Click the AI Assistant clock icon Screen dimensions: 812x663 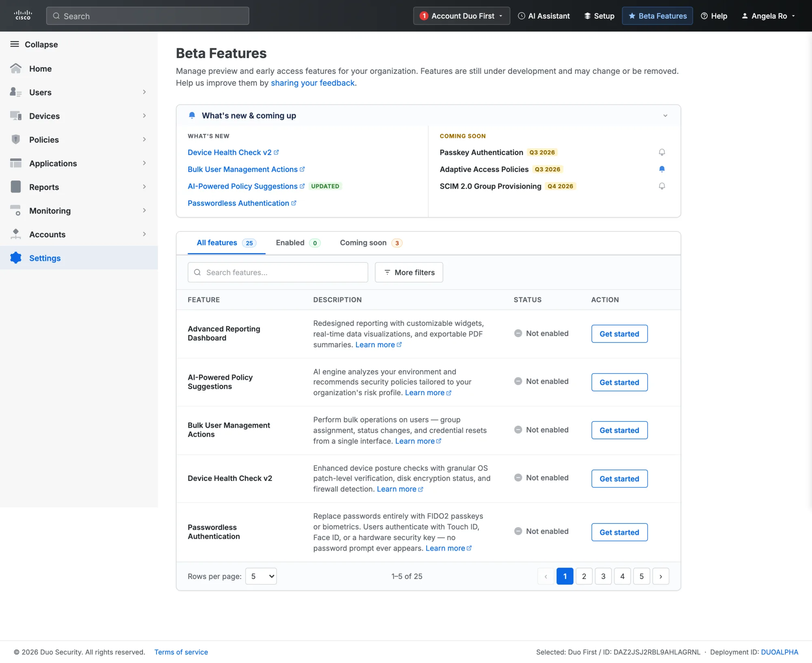[x=522, y=16]
